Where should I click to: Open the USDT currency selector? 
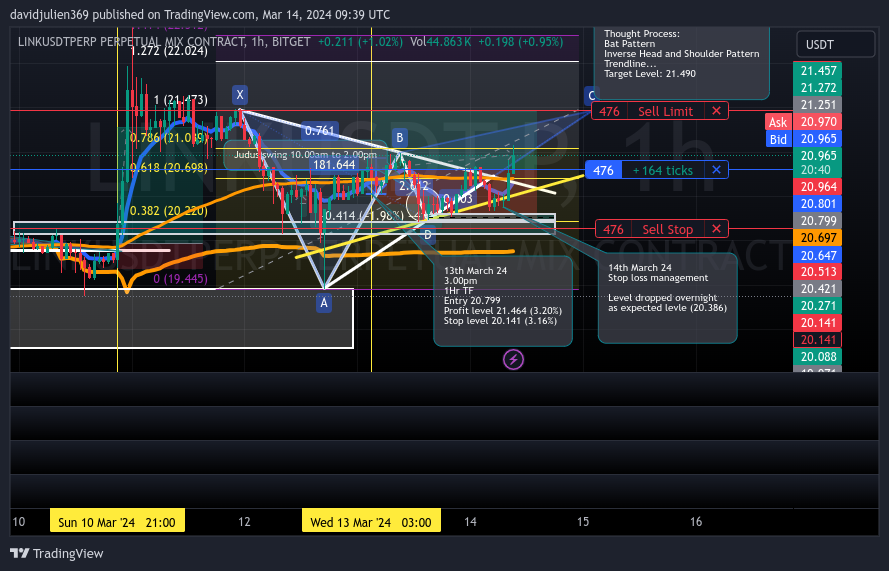pos(836,44)
